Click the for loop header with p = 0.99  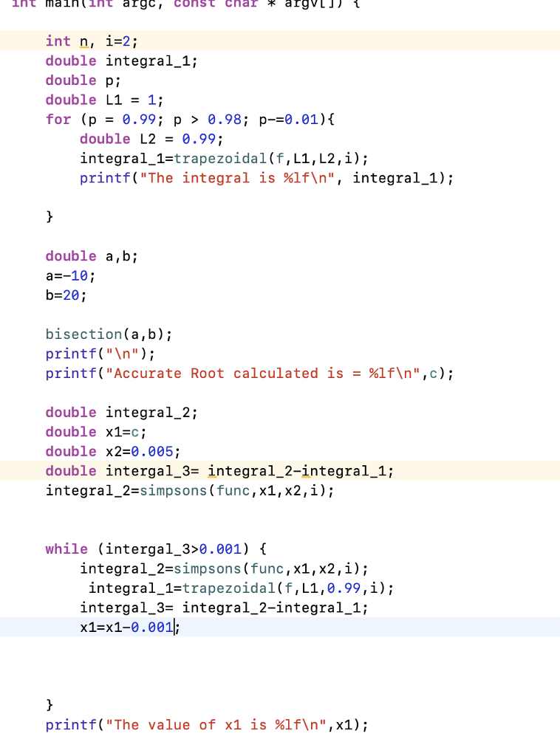(x=190, y=119)
